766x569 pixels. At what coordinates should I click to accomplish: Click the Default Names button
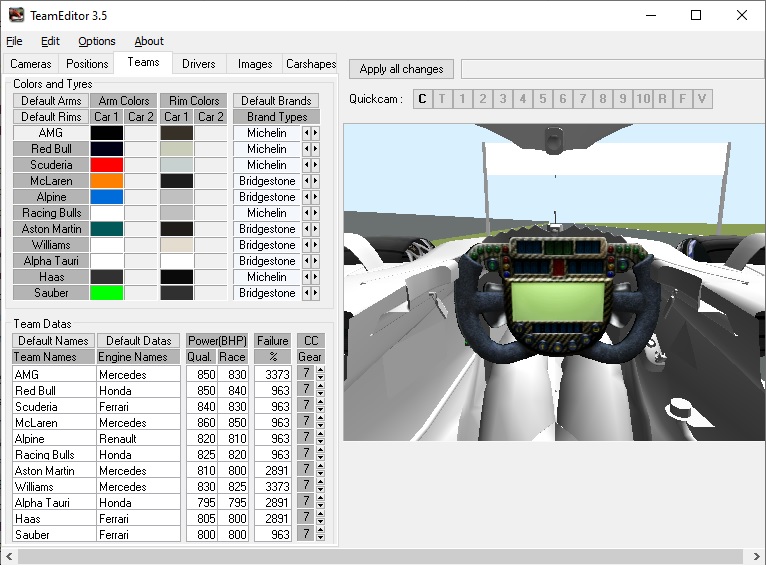click(x=53, y=340)
